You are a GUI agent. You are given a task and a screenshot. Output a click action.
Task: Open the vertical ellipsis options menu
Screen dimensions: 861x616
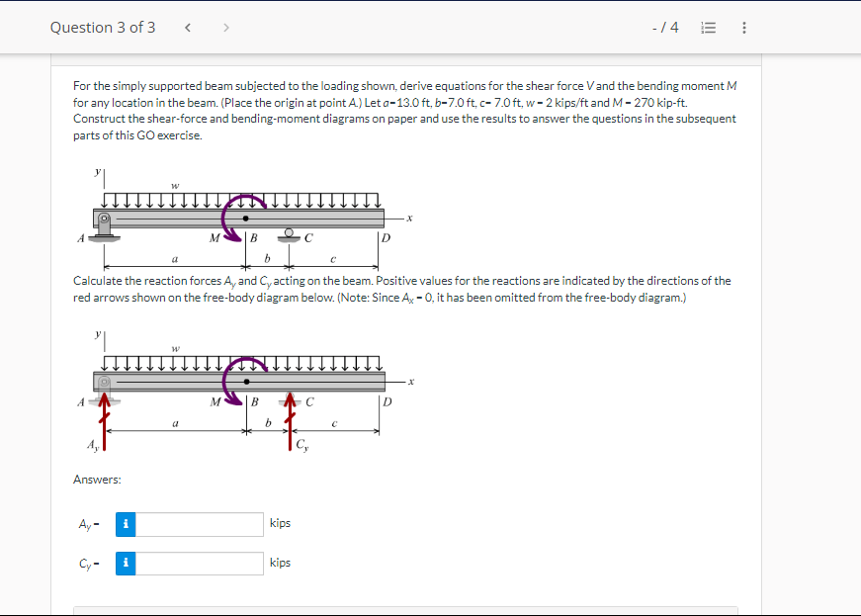pos(743,27)
